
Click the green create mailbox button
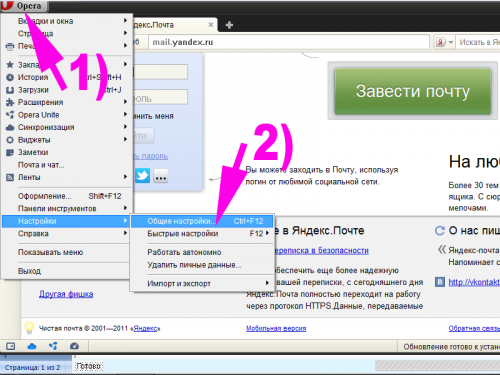click(x=413, y=91)
